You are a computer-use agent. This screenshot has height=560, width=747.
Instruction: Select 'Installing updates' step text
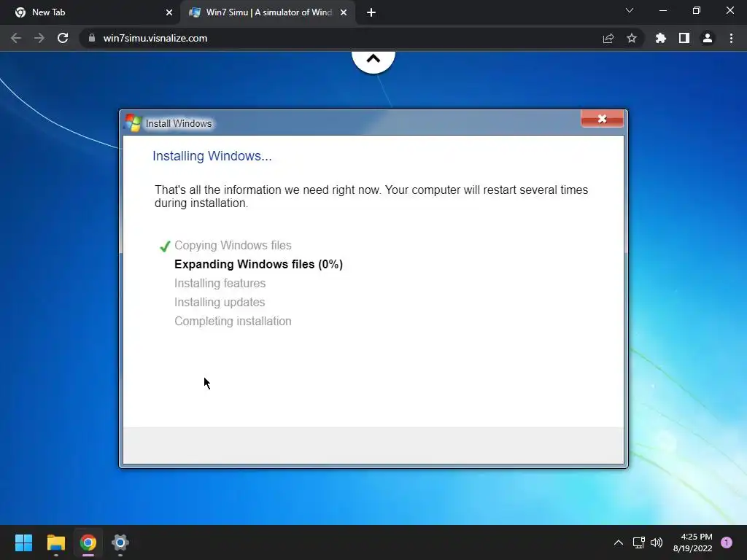point(220,303)
